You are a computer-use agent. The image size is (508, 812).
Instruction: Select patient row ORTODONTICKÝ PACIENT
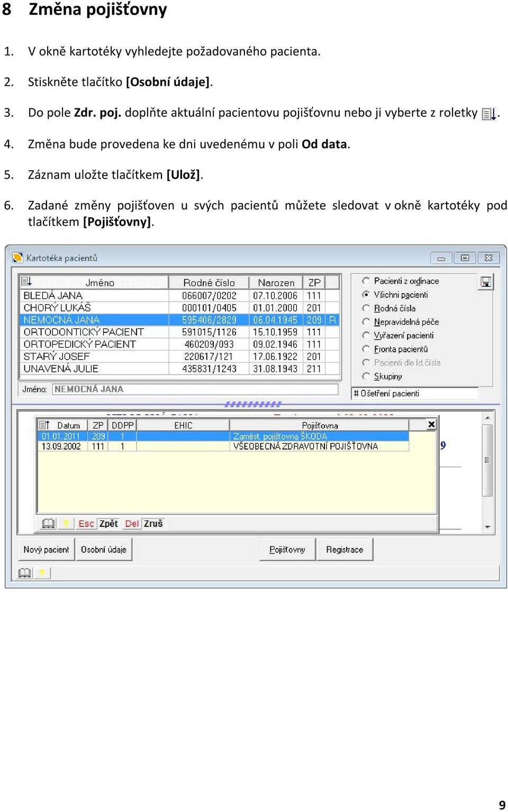point(180,332)
